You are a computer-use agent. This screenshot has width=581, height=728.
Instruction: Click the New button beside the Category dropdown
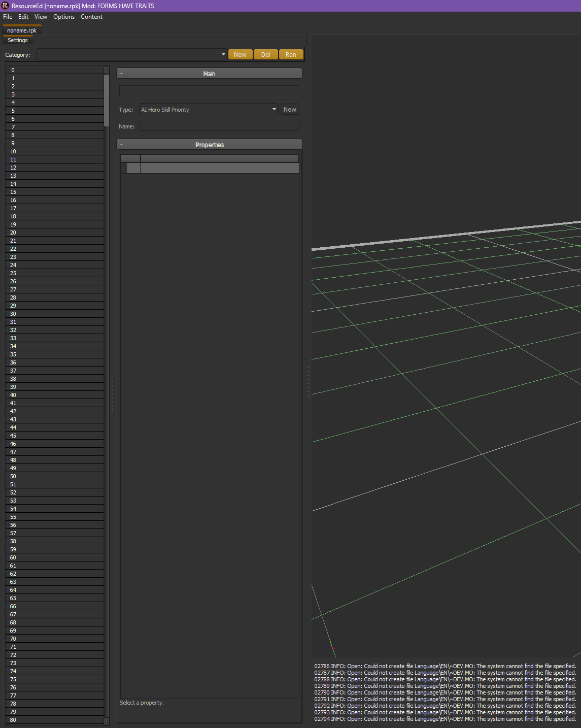[x=240, y=54]
